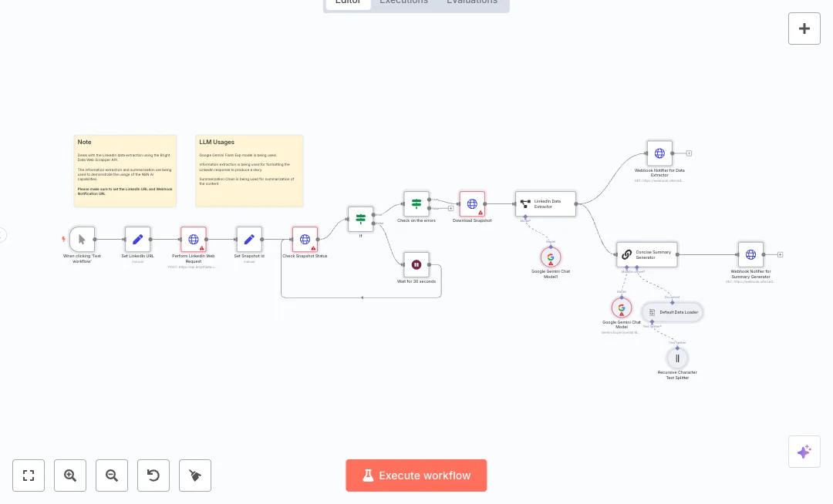Select the Set Snapshot Id pencil node
This screenshot has width=833, height=504.
point(249,239)
